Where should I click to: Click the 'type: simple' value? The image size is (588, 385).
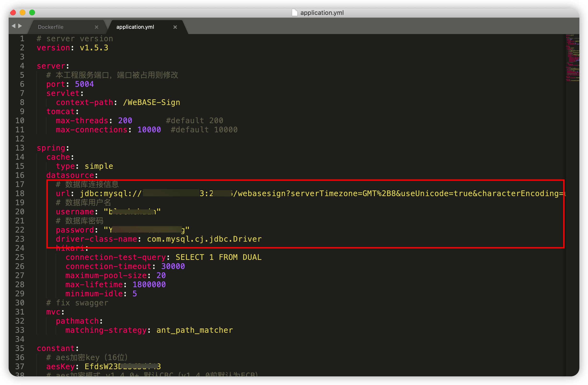click(98, 166)
